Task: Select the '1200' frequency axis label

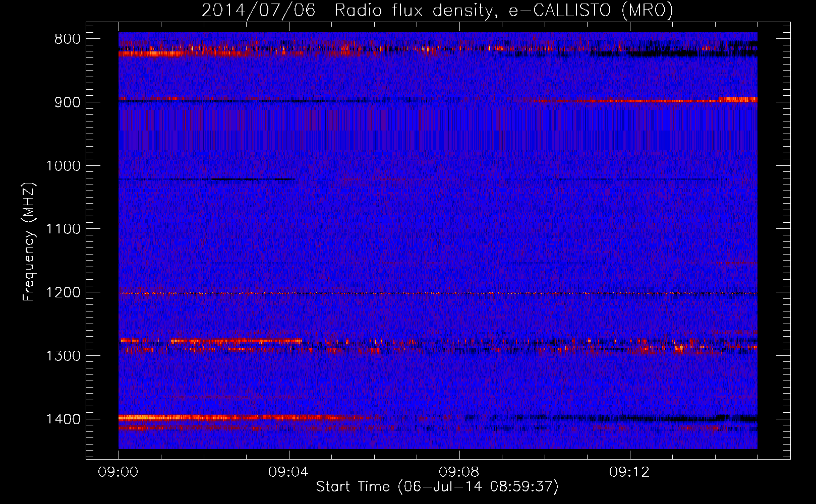Action: 63,293
